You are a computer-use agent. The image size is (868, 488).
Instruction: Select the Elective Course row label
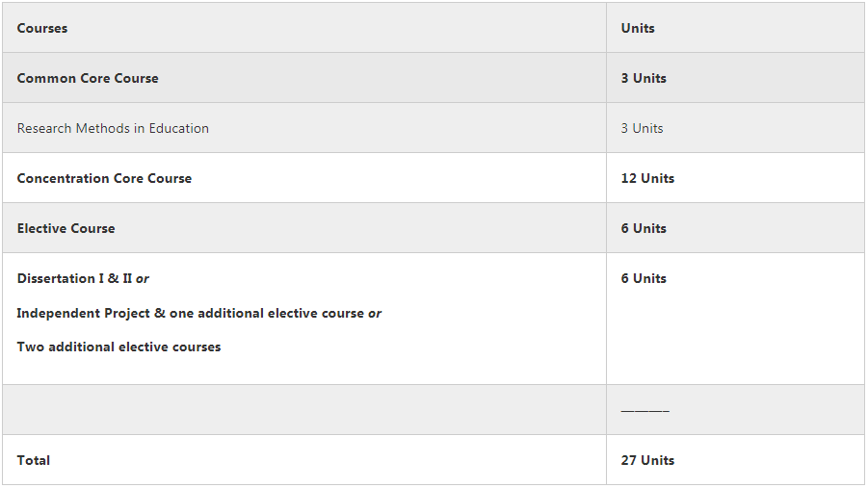click(66, 228)
